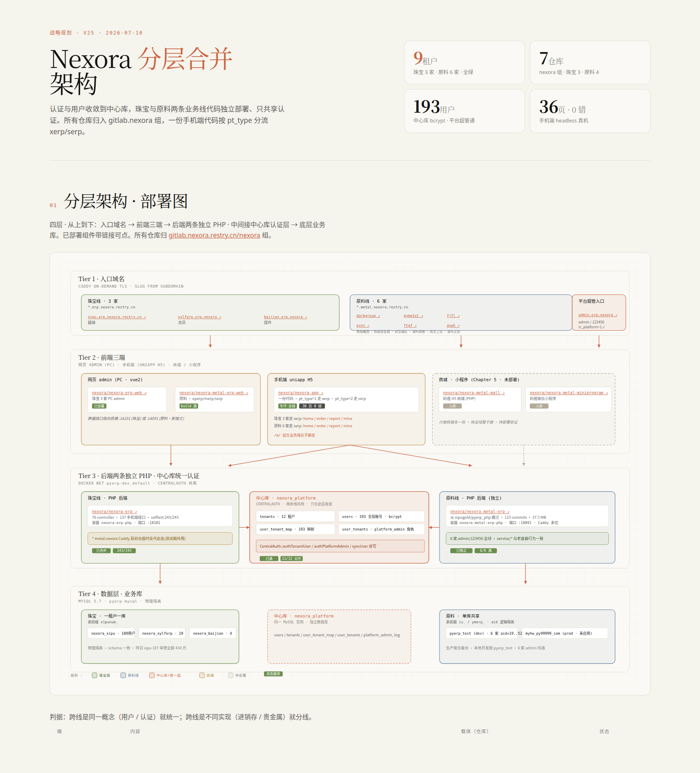Viewport: 700px width, 773px height.
Task: Open the nexora/nexora-metal-mall repository link
Action: [474, 393]
